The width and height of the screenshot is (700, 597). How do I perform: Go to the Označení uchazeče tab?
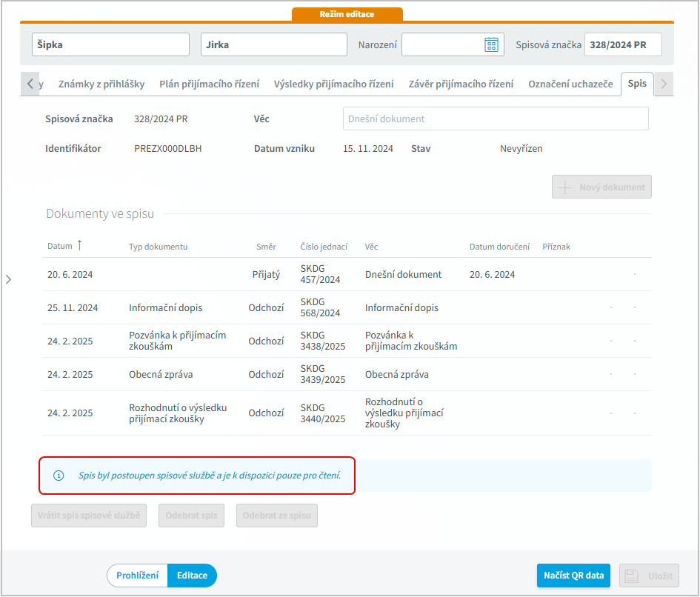coord(570,84)
